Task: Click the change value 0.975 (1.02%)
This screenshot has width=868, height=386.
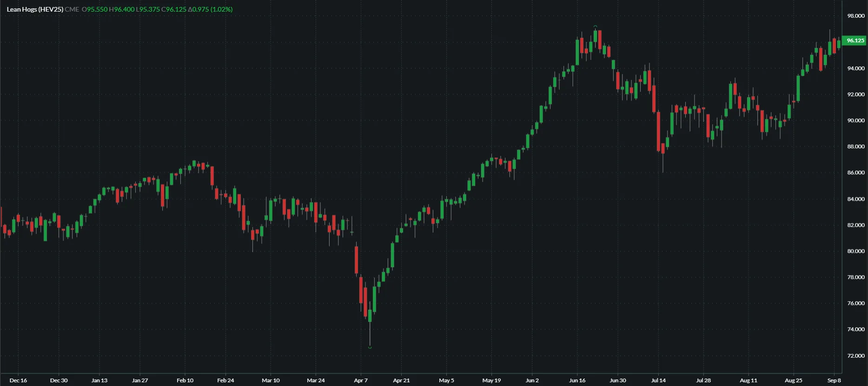Action: click(210, 9)
